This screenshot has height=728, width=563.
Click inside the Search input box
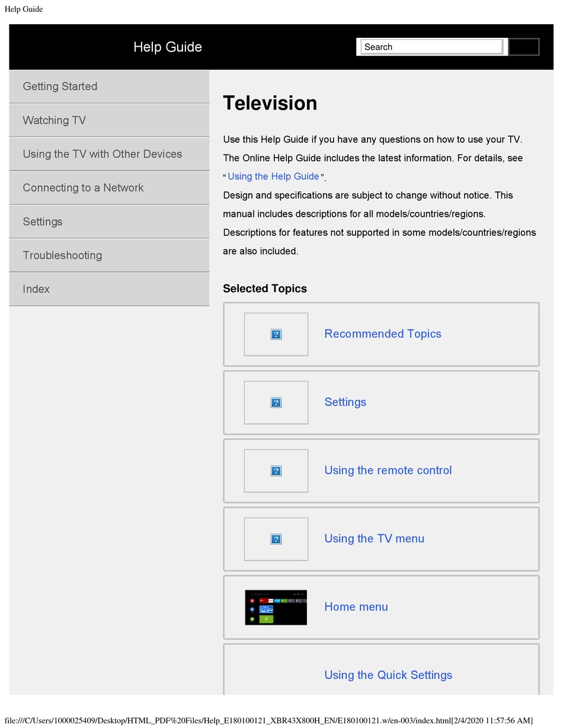(x=431, y=47)
